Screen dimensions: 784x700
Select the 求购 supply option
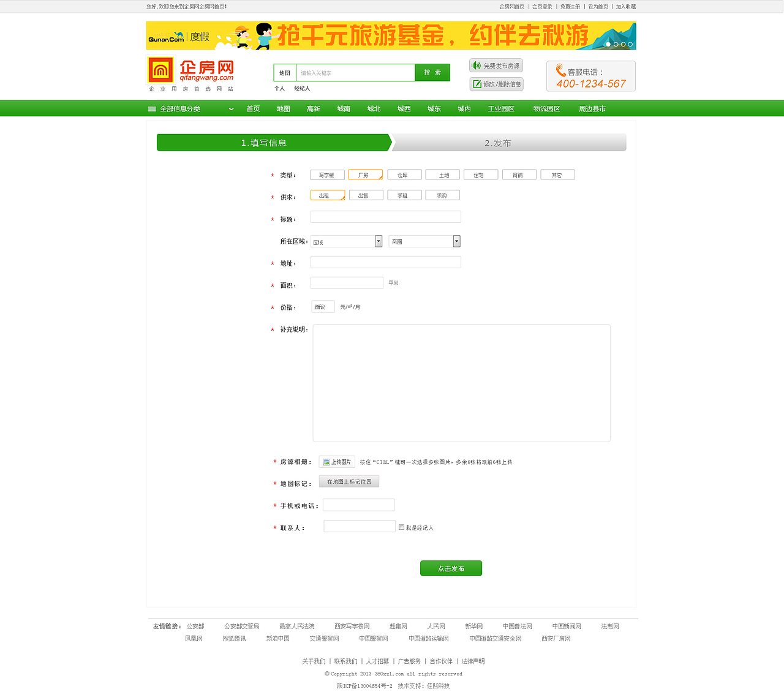442,195
